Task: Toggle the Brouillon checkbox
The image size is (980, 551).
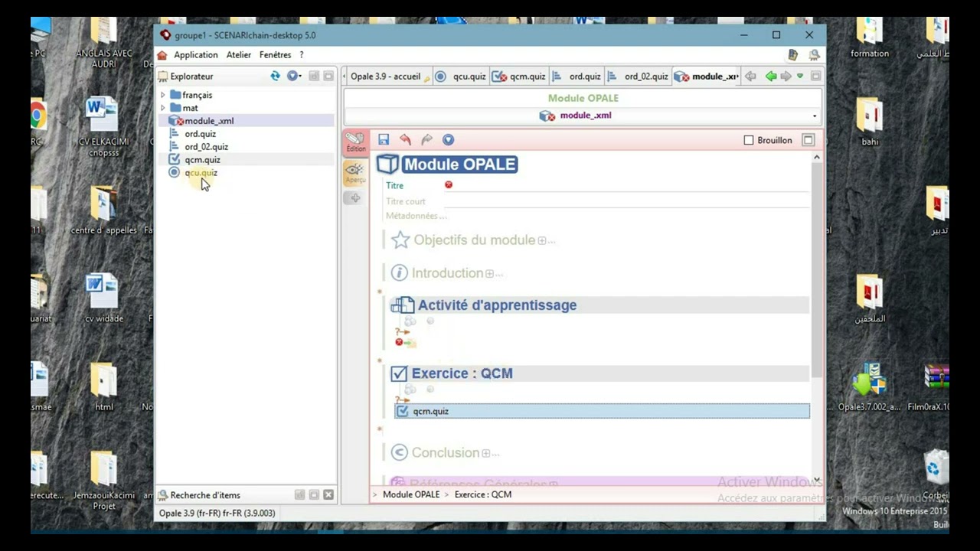Action: (x=749, y=140)
